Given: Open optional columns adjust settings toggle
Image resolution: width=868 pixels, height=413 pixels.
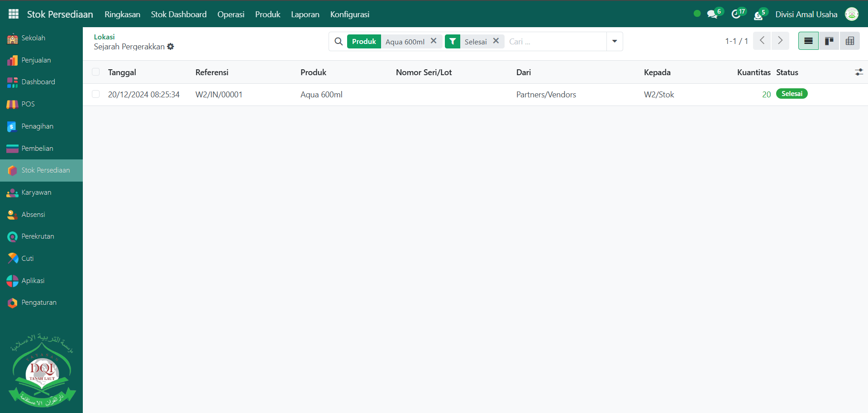Looking at the screenshot, I should 858,72.
